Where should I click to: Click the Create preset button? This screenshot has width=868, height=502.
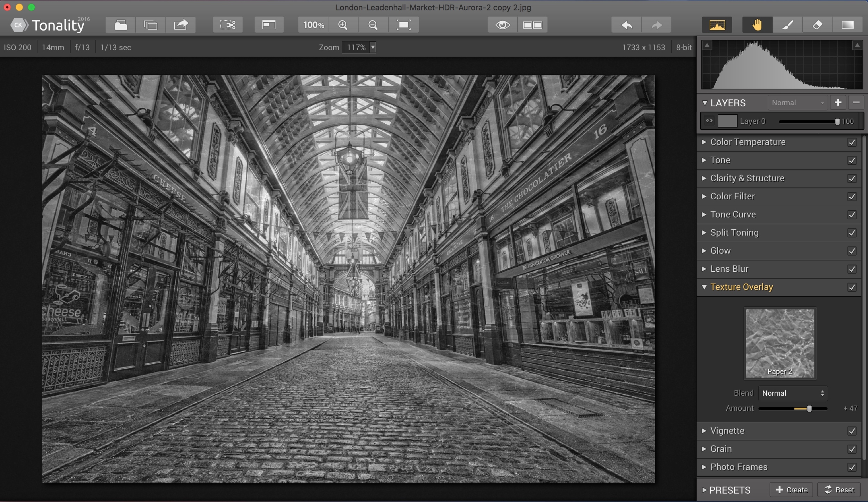791,490
